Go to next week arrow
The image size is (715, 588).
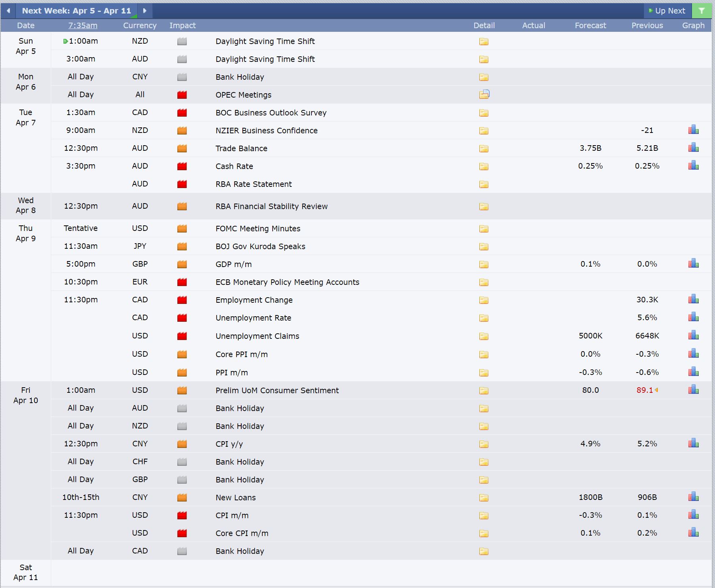point(145,11)
